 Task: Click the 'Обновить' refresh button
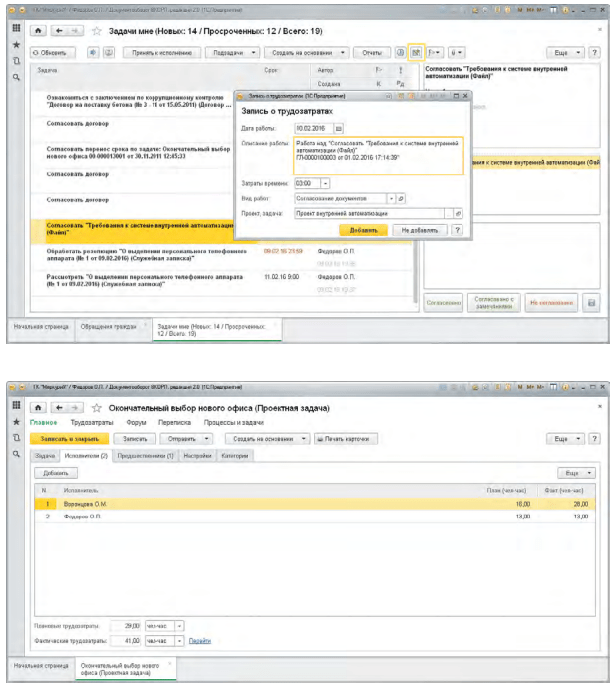(53, 53)
